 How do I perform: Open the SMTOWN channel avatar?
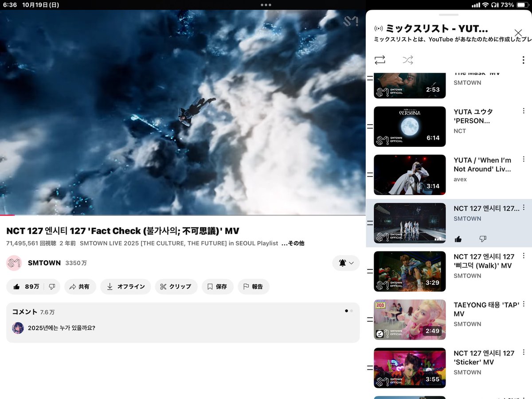pos(14,263)
